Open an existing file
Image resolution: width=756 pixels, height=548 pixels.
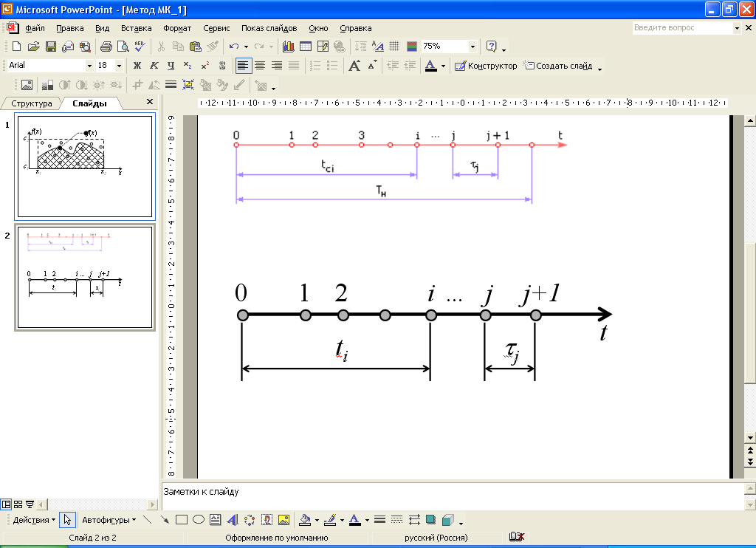point(33,47)
